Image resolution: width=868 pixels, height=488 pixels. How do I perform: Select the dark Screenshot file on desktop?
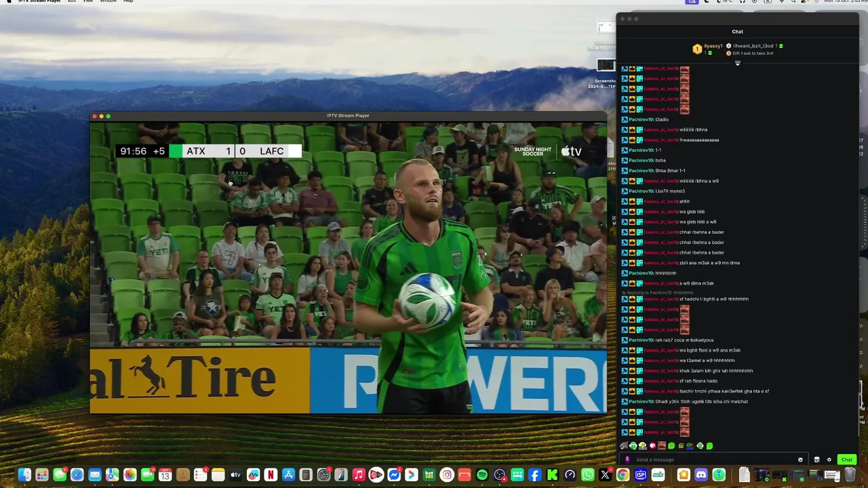[x=606, y=66]
